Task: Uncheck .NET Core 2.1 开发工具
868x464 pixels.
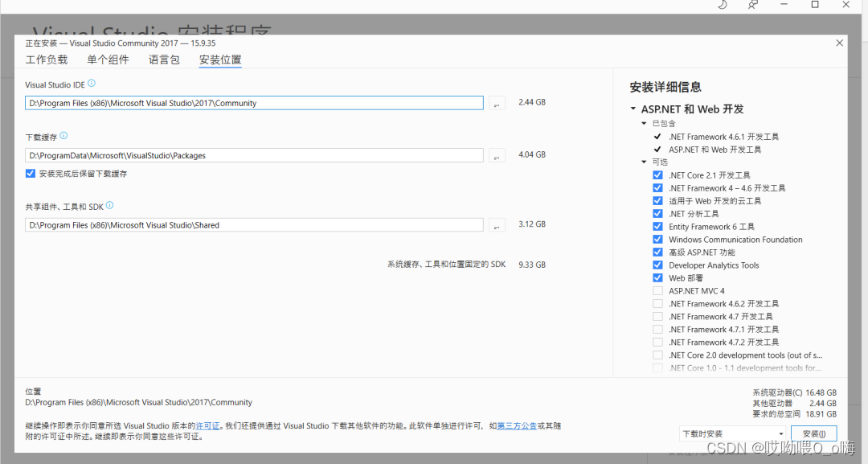Action: click(657, 175)
